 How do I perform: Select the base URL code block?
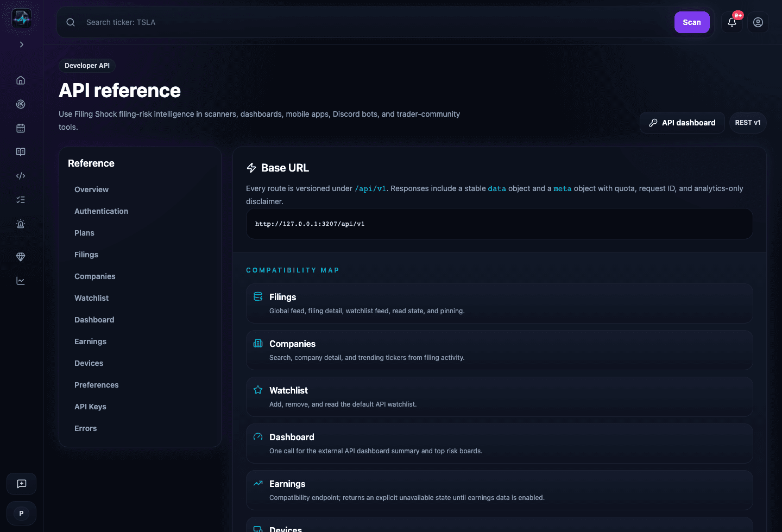pyautogui.click(x=500, y=224)
